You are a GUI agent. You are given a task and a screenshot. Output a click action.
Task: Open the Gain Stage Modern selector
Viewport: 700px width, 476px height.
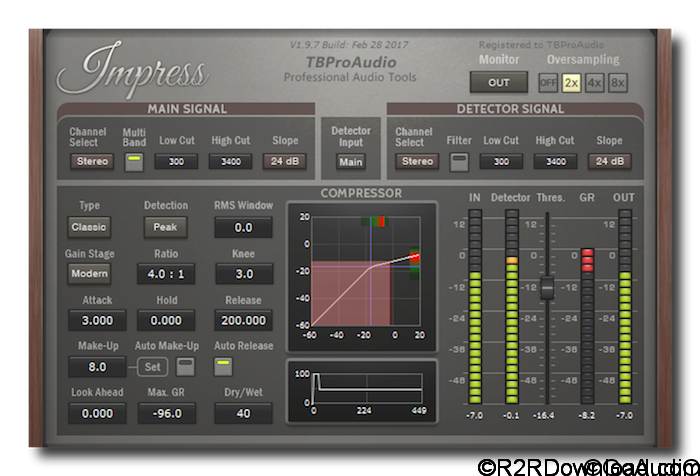tap(89, 273)
